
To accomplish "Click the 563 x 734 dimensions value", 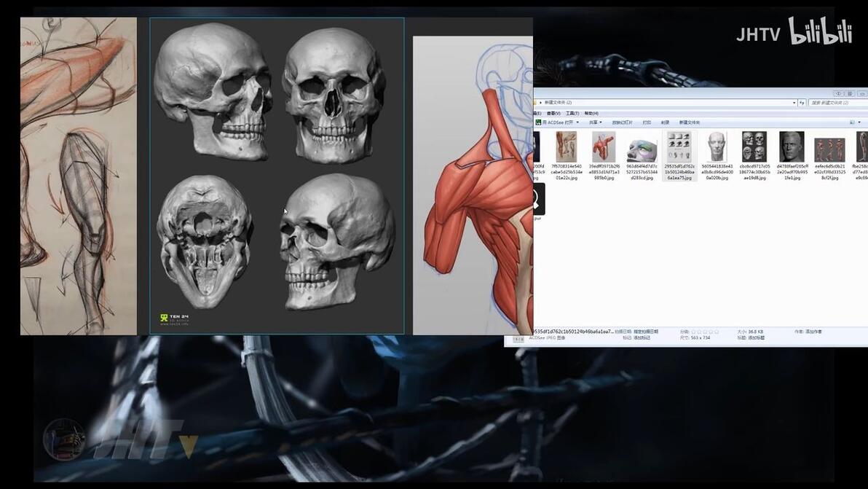I will (701, 338).
